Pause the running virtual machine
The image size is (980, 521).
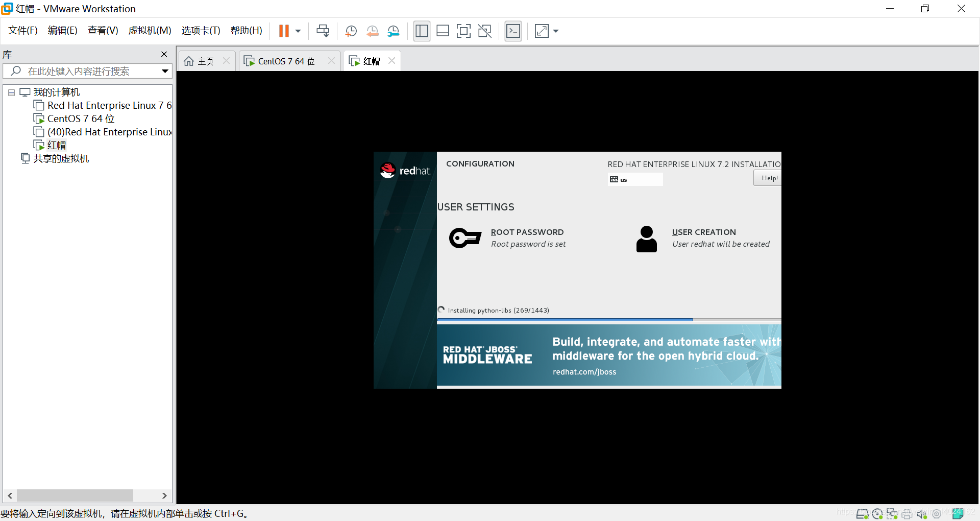pyautogui.click(x=284, y=31)
